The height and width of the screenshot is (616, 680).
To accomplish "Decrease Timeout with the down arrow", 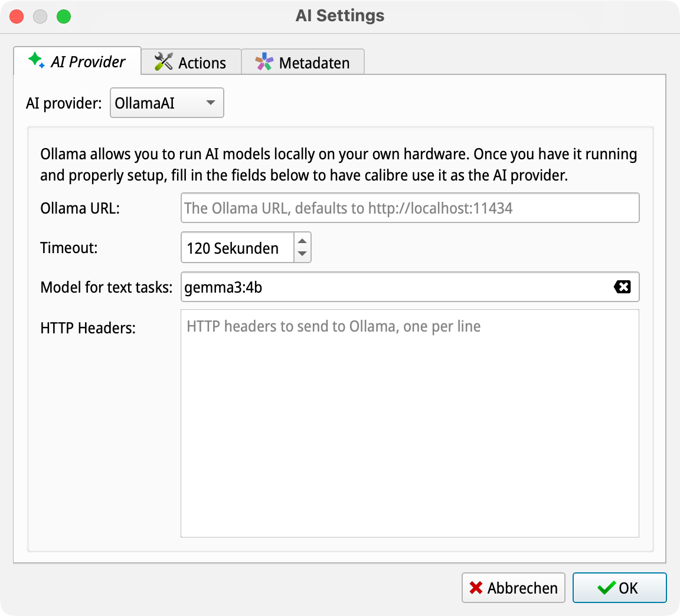I will [302, 254].
